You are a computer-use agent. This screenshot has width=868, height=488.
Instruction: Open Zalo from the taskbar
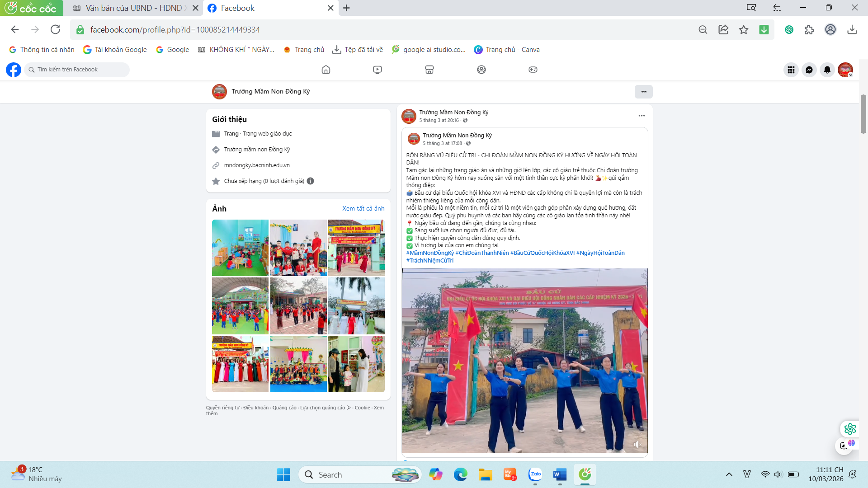(535, 474)
